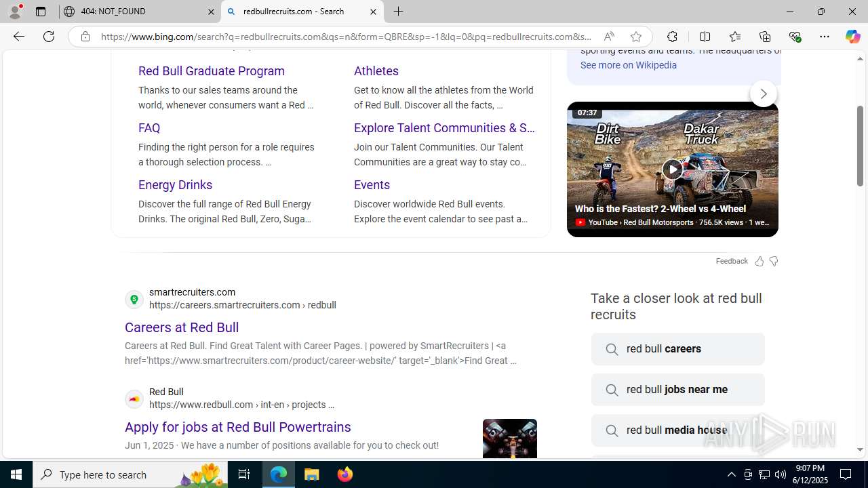The height and width of the screenshot is (488, 868).
Task: Open Browser essentials icon
Action: pos(795,37)
